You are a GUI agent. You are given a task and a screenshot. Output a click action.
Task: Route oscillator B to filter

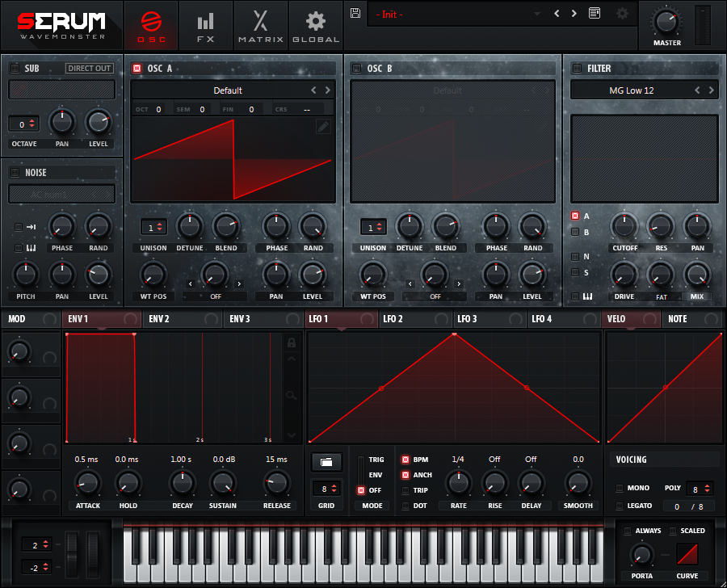click(x=575, y=232)
